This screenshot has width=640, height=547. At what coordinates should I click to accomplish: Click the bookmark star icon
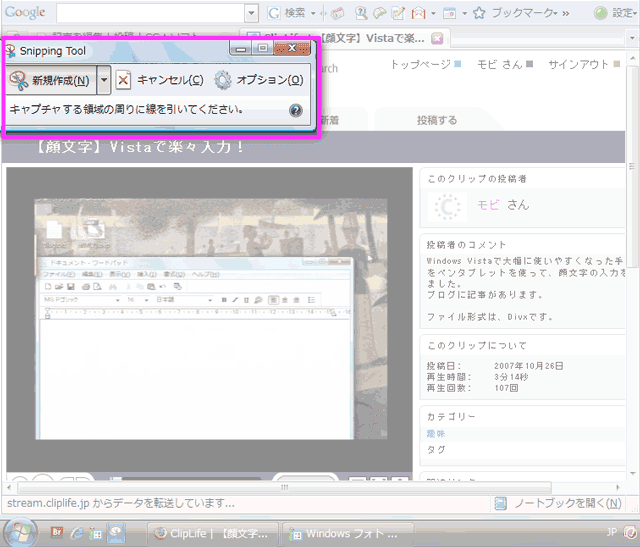tap(479, 13)
